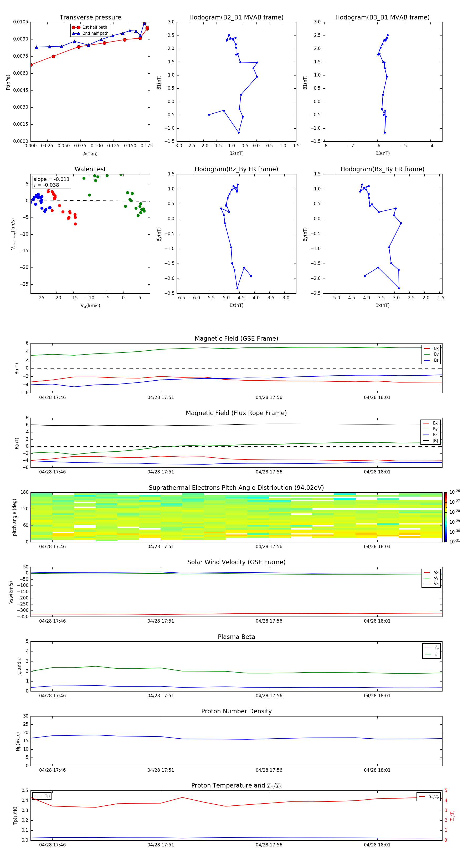Click the pitch angle color bar
Screen dimensions: 473x868
[446, 517]
